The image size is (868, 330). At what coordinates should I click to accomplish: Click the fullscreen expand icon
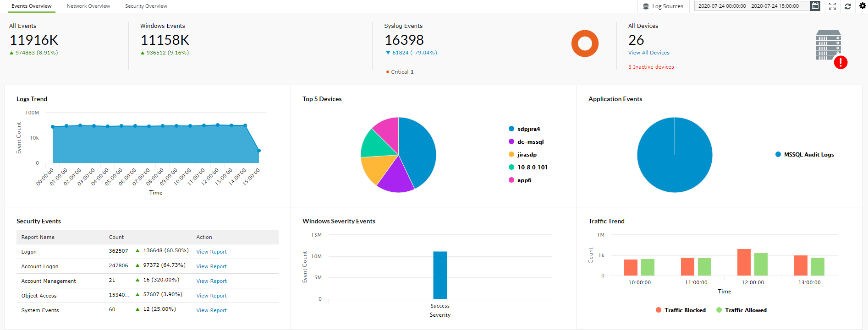[x=832, y=6]
